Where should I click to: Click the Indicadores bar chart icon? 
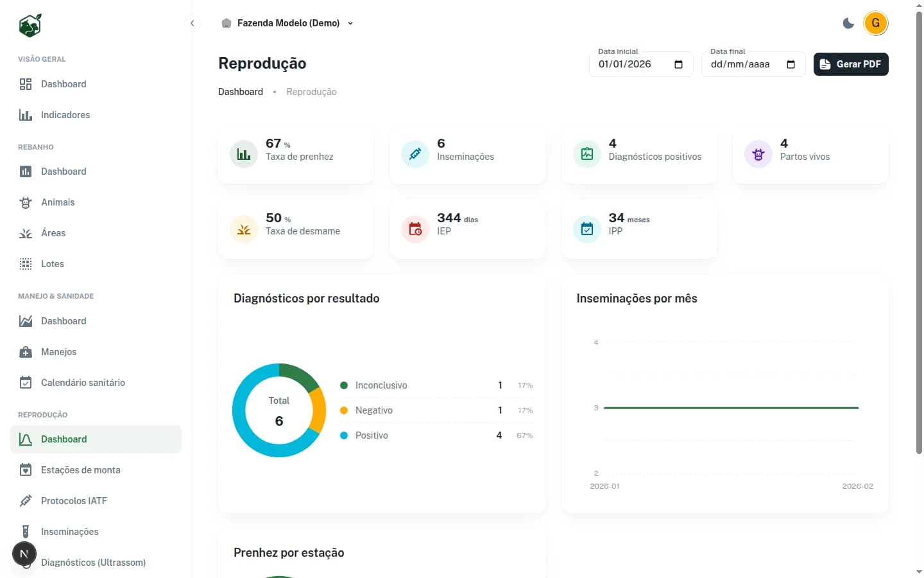(x=26, y=115)
